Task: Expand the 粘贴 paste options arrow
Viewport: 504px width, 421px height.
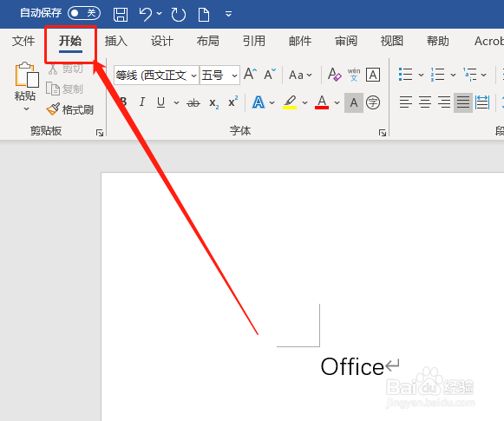Action: (x=26, y=109)
